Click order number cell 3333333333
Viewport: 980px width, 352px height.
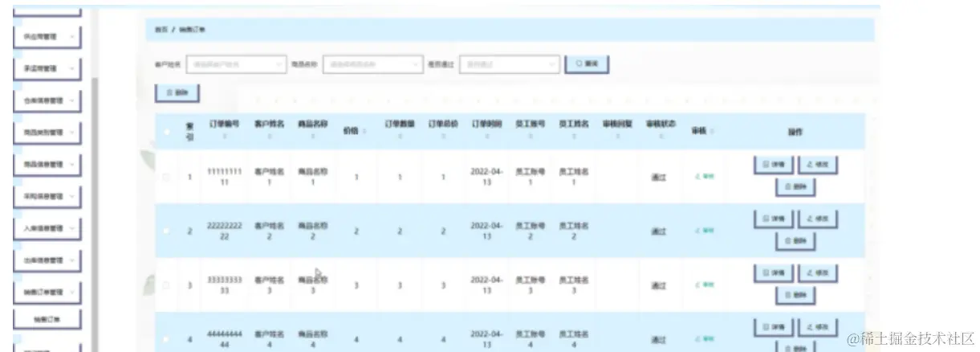[x=224, y=285]
